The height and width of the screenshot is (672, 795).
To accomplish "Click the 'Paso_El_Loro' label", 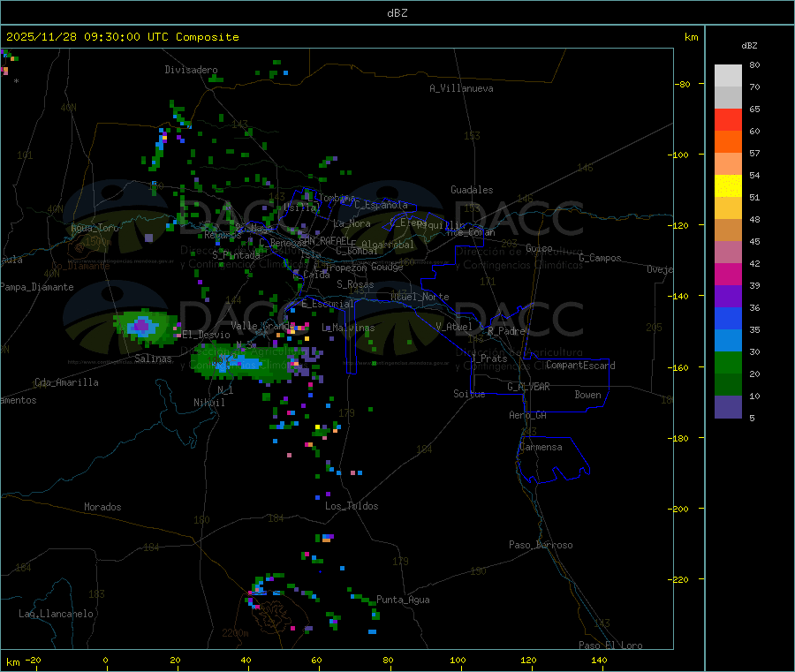I will (x=610, y=646).
